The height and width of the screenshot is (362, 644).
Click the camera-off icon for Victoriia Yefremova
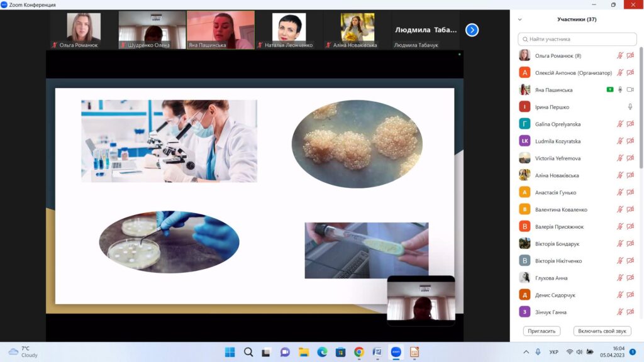(630, 158)
